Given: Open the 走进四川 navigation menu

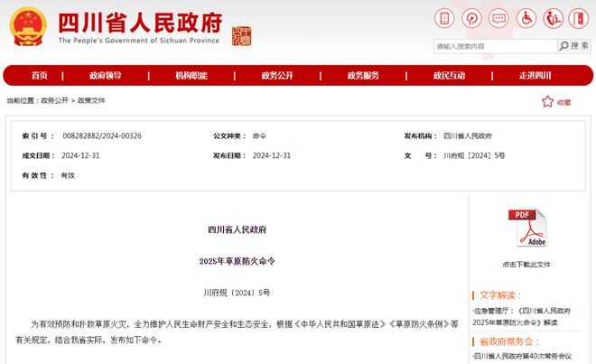Looking at the screenshot, I should click(x=535, y=76).
